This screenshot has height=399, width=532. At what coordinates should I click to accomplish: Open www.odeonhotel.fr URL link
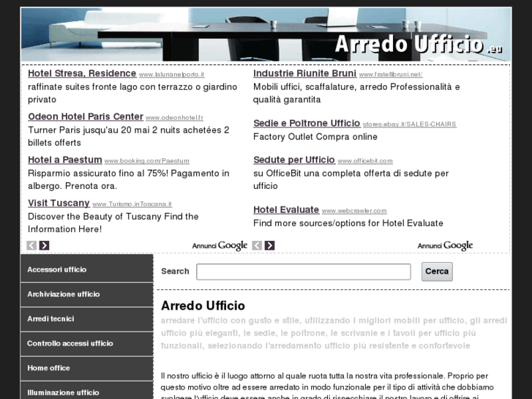pos(174,117)
